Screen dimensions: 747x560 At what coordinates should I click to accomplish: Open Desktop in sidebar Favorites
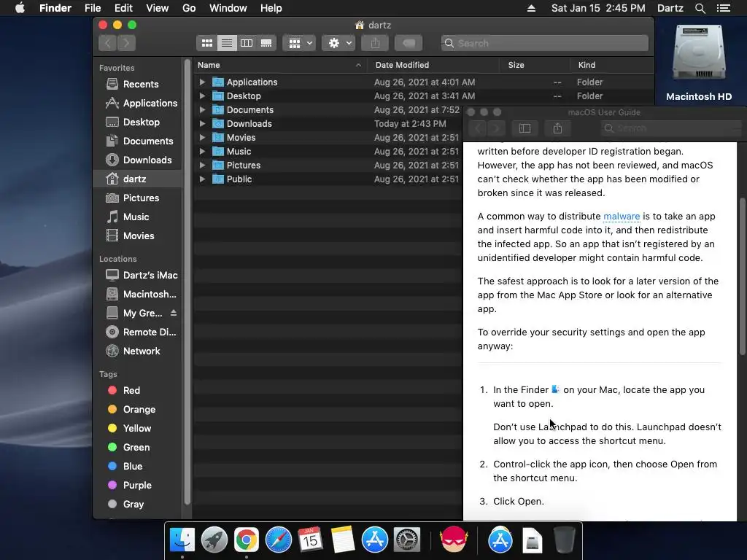coord(138,122)
